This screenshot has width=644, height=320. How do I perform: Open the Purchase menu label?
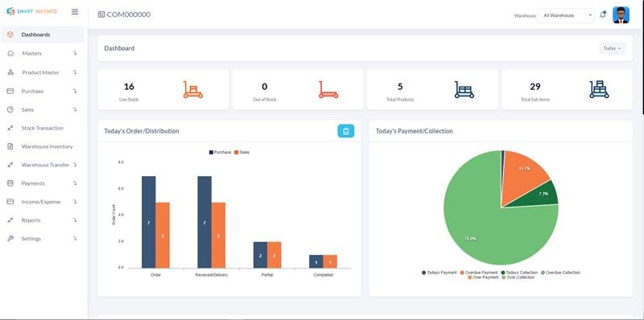[x=32, y=91]
